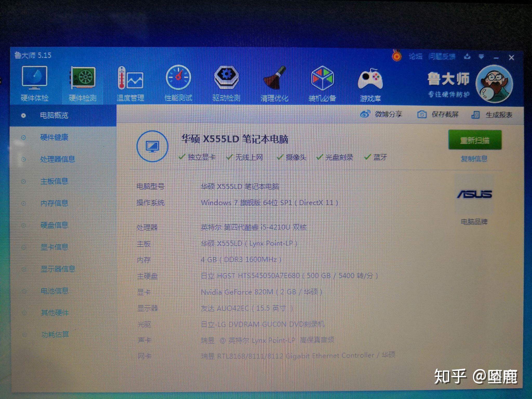
Task: Select 电脑概览 overview in sidebar
Action: [63, 115]
